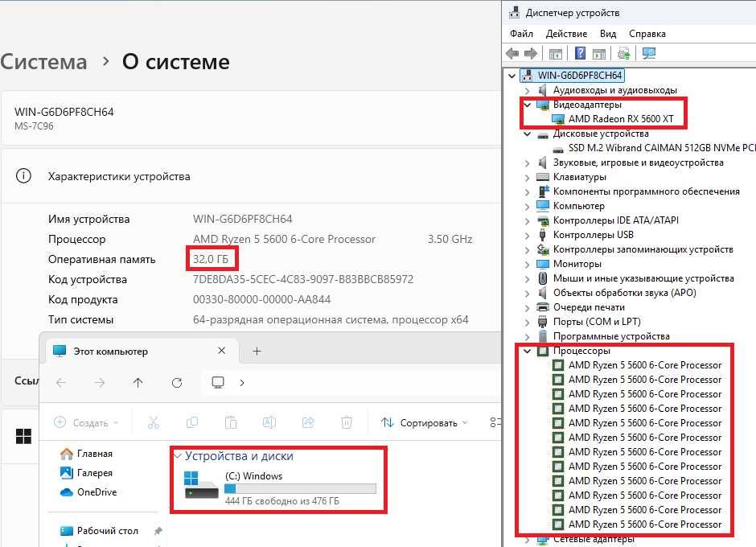Click 32,0 ГБ Оперативная память value

[211, 259]
